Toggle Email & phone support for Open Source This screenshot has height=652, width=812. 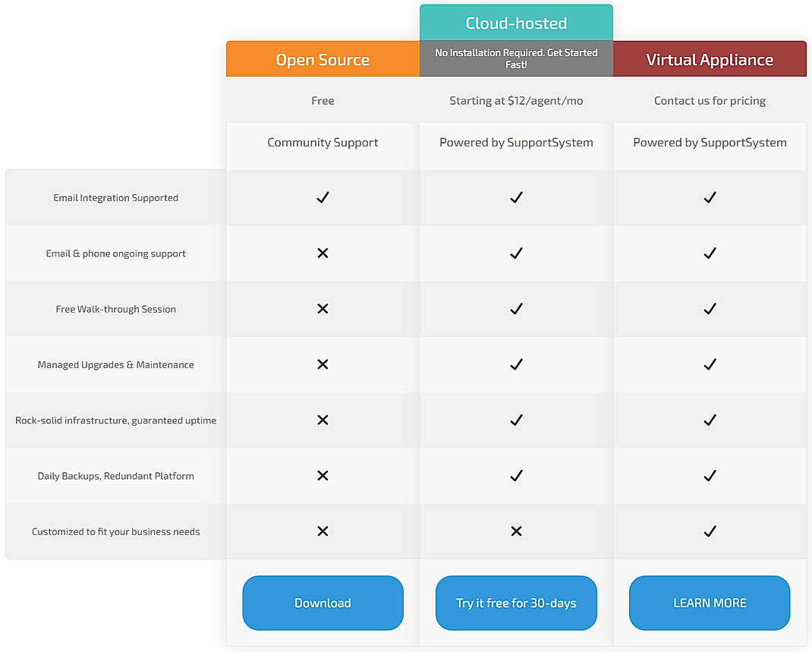(323, 254)
